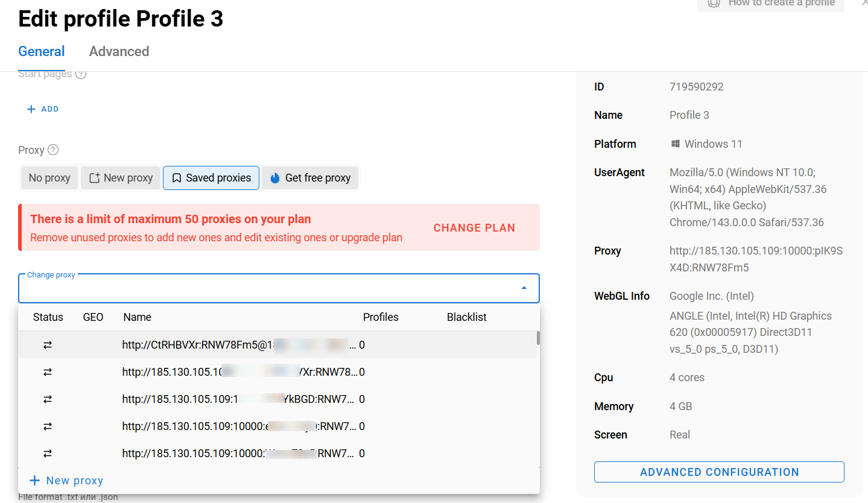Viewport: 868px width, 503px height.
Task: Click the CHANGE PLAN button
Action: click(x=474, y=228)
